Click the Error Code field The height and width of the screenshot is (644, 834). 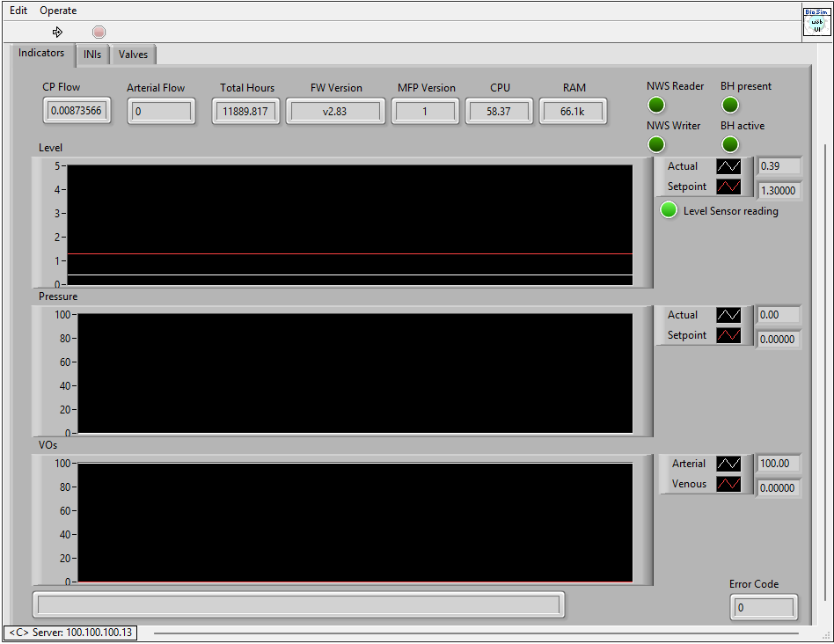coord(764,608)
